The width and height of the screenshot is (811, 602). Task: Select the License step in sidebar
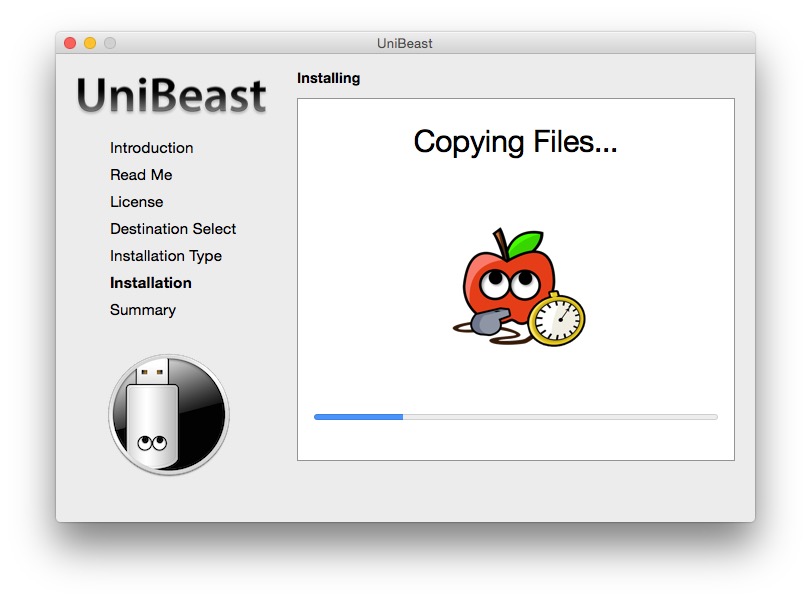click(x=136, y=202)
